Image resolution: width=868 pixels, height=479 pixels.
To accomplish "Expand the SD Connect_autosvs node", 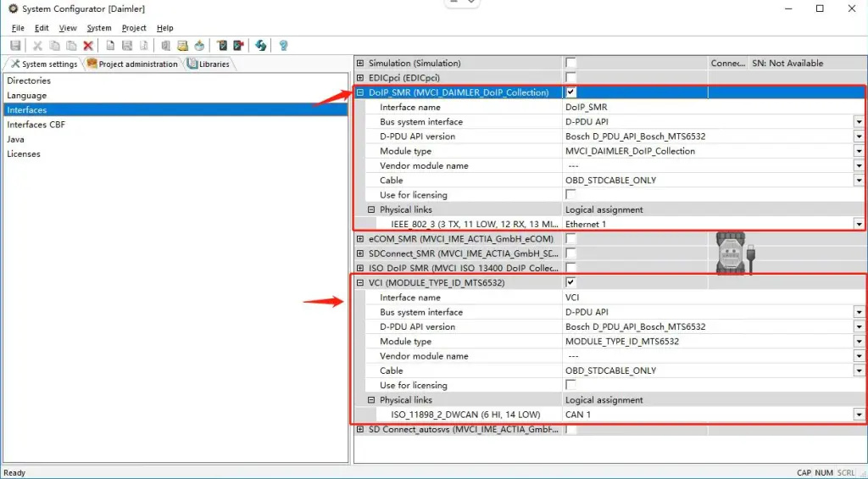I will coord(360,429).
